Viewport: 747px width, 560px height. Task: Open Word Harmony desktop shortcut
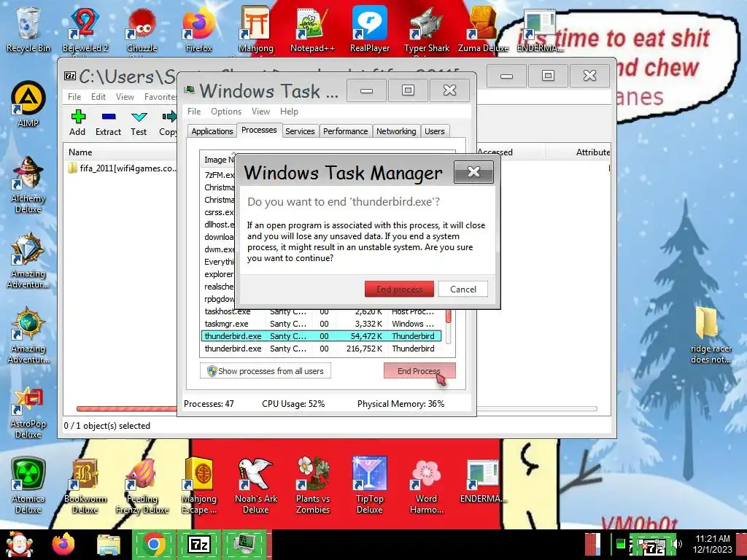pos(426,486)
